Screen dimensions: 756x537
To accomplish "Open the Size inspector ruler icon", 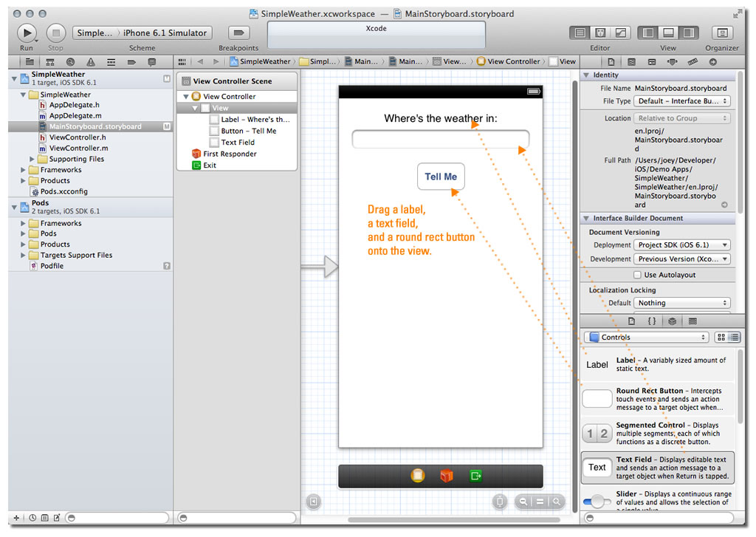I will (x=693, y=62).
